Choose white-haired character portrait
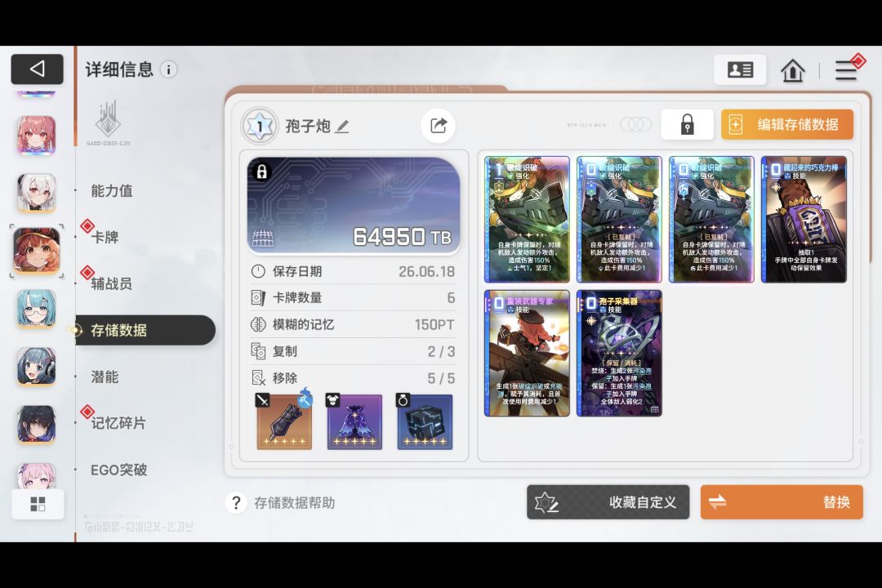882x588 pixels. (x=37, y=193)
